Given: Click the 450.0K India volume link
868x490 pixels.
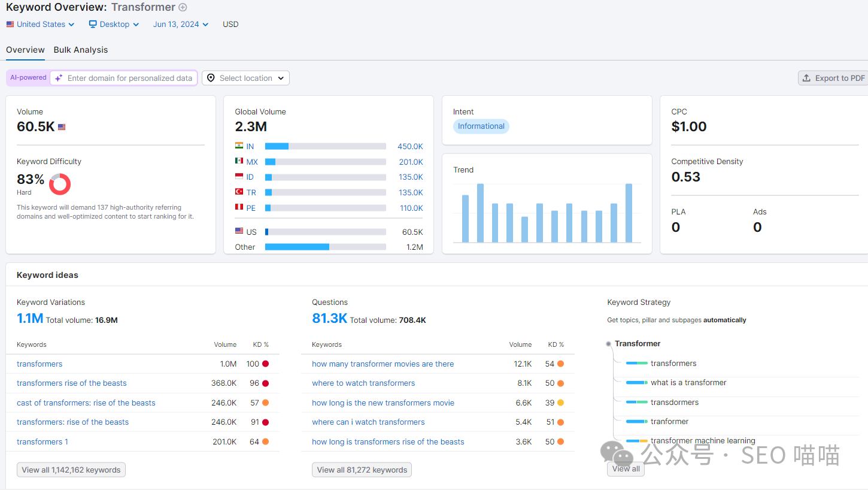Looking at the screenshot, I should [410, 146].
